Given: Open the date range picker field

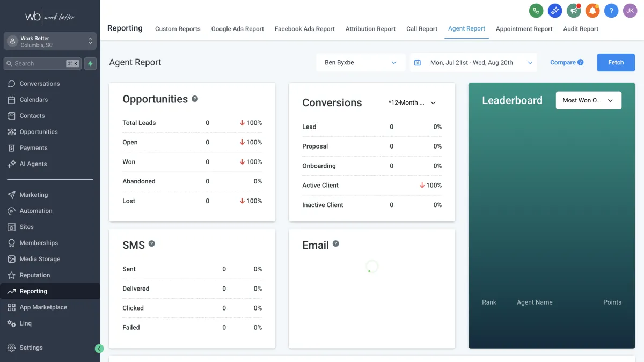Looking at the screenshot, I should click(473, 62).
